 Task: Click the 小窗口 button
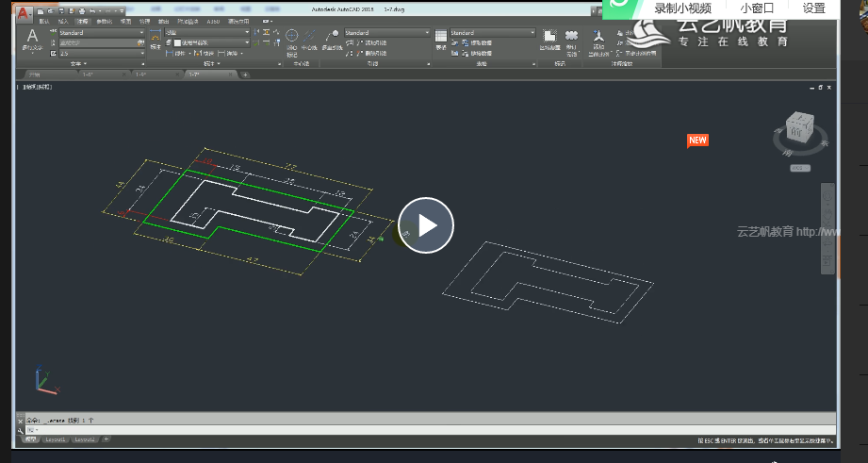[x=757, y=8]
